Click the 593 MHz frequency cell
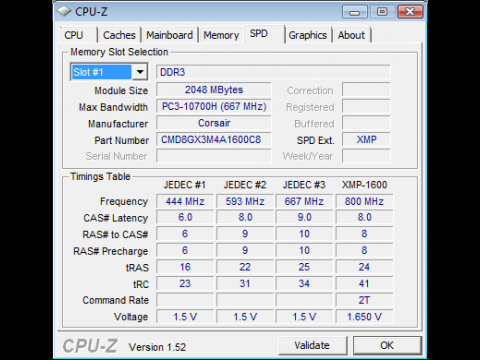The width and height of the screenshot is (480, 360). 245,201
